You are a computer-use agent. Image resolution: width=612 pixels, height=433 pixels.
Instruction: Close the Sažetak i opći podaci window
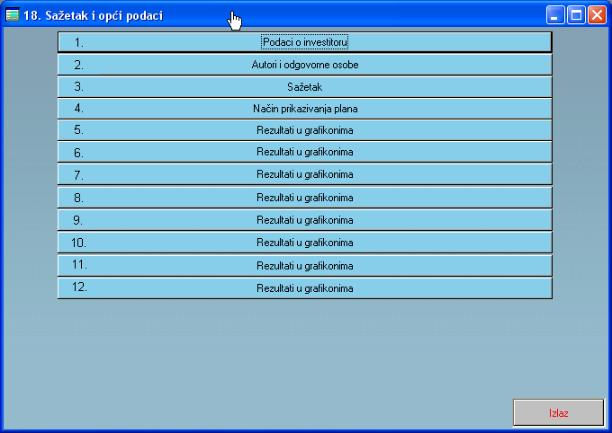point(597,15)
